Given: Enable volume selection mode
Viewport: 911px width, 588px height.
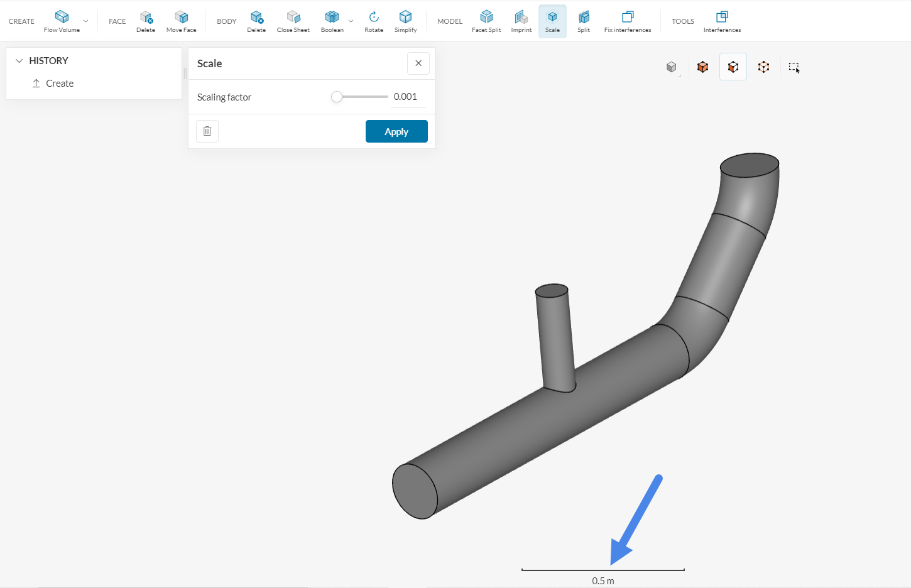Looking at the screenshot, I should [x=702, y=67].
